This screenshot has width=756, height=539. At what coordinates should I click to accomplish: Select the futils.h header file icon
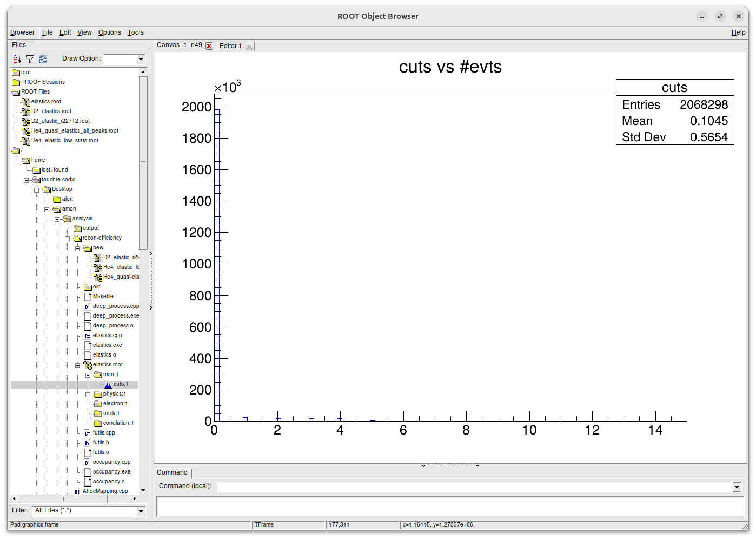click(88, 443)
